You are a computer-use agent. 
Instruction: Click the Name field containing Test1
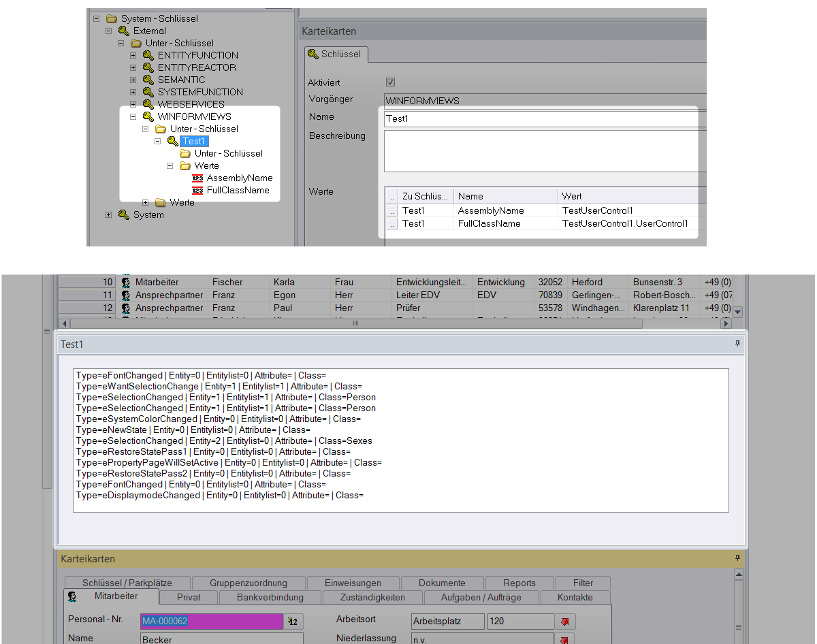545,118
